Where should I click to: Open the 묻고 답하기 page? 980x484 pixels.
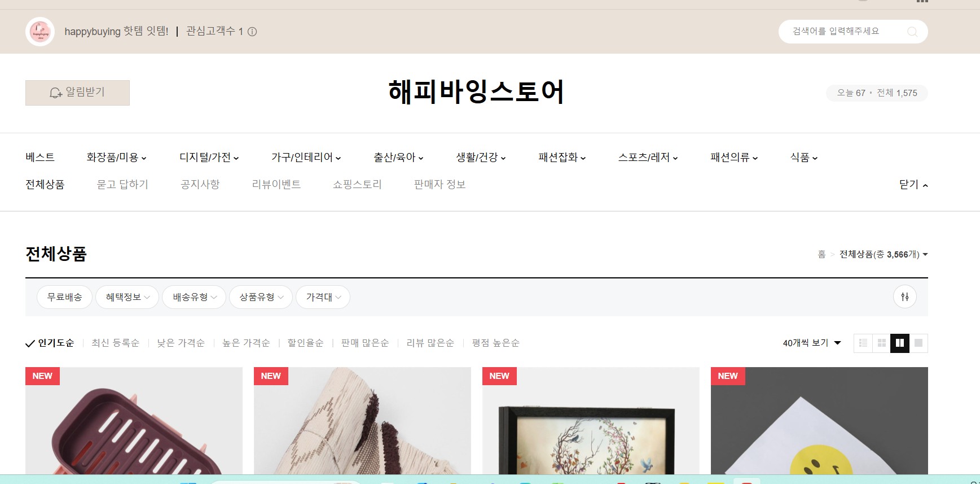click(x=122, y=185)
